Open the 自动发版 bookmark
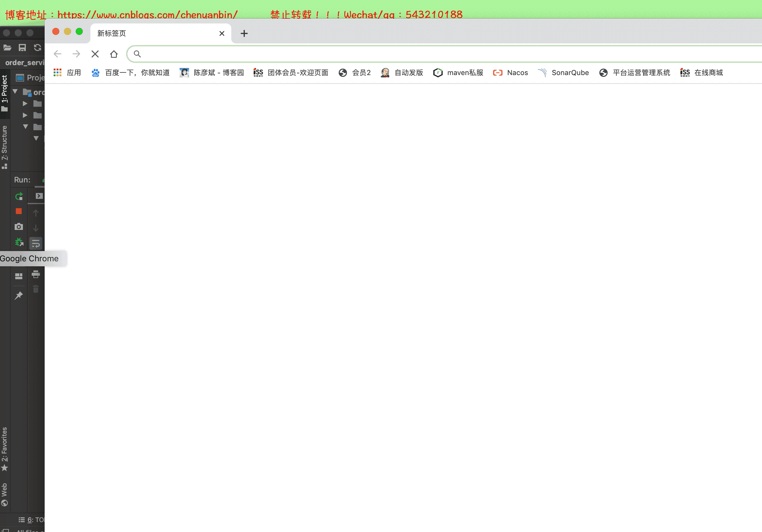This screenshot has height=532, width=762. (402, 73)
